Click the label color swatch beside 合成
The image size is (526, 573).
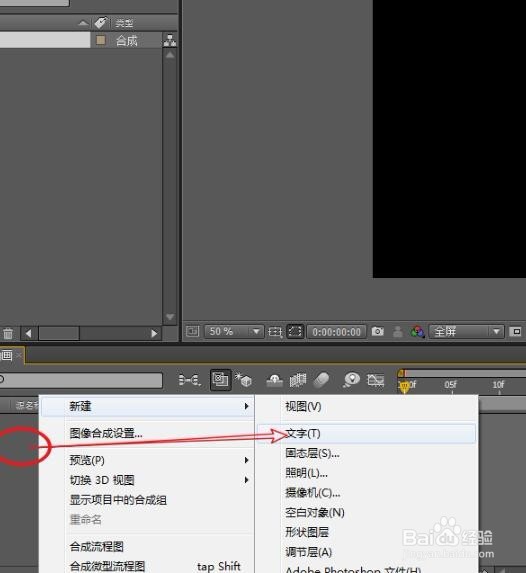[x=101, y=40]
